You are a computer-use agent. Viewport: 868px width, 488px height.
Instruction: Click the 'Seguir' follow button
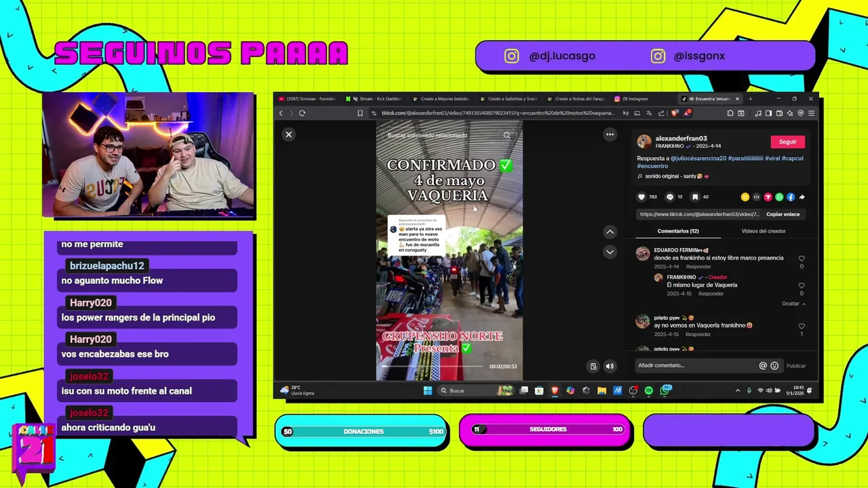click(x=787, y=142)
